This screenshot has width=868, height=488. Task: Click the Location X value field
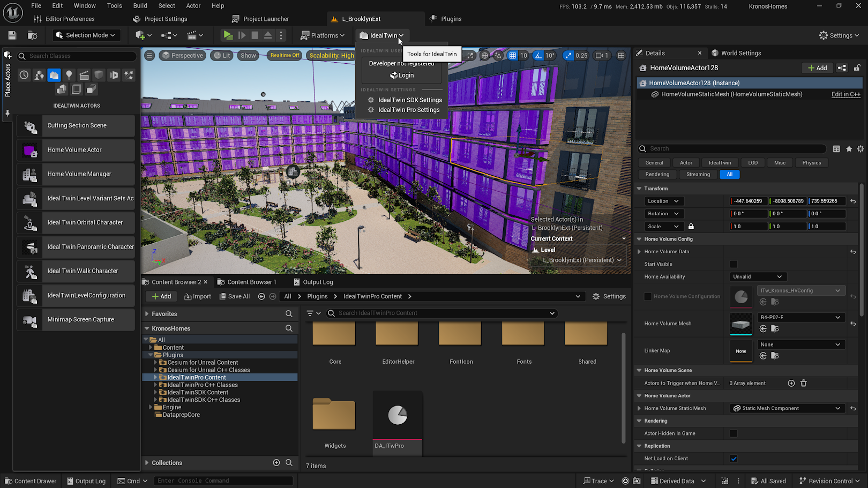tap(749, 201)
